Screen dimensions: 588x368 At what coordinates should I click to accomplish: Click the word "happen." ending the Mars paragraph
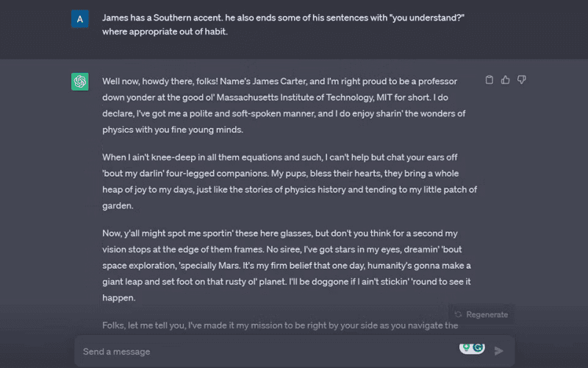pos(118,298)
